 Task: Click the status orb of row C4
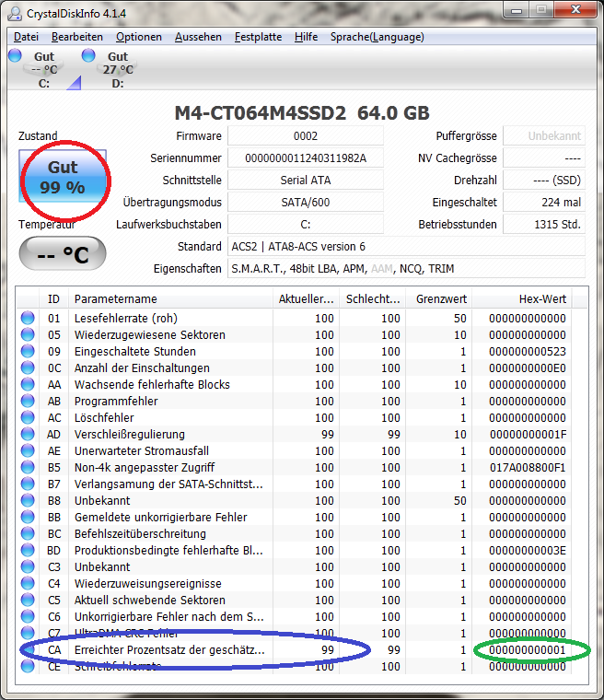click(28, 583)
